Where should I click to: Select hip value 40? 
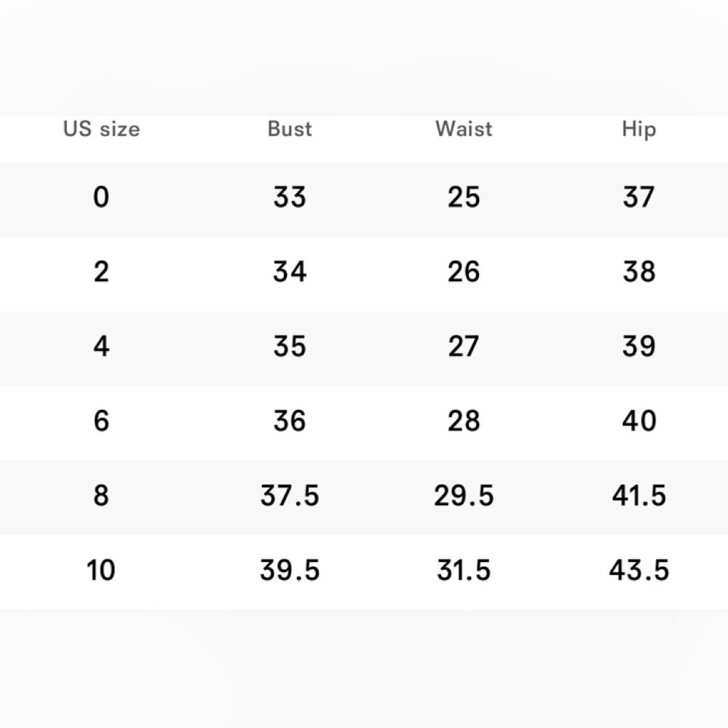point(639,421)
